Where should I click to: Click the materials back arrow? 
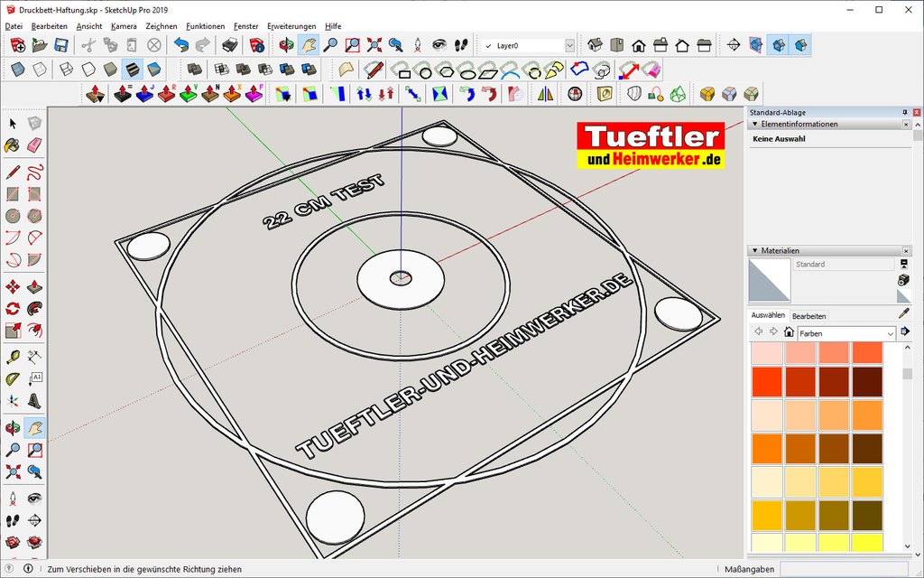758,332
